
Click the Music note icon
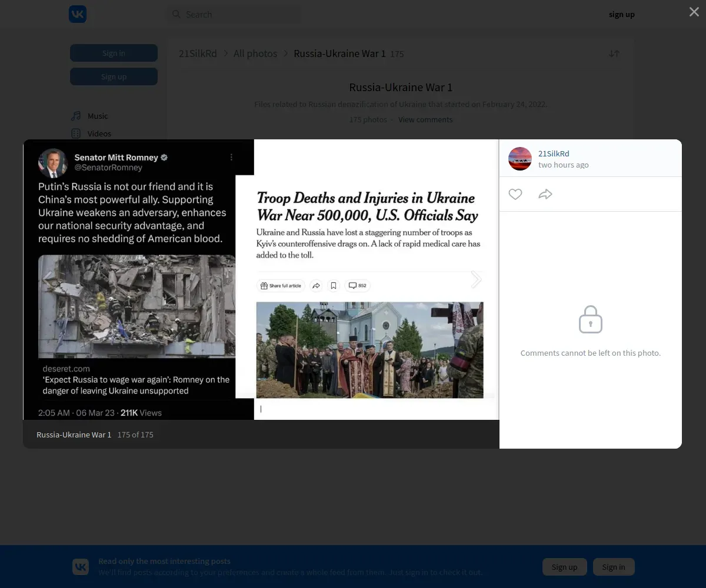click(76, 116)
